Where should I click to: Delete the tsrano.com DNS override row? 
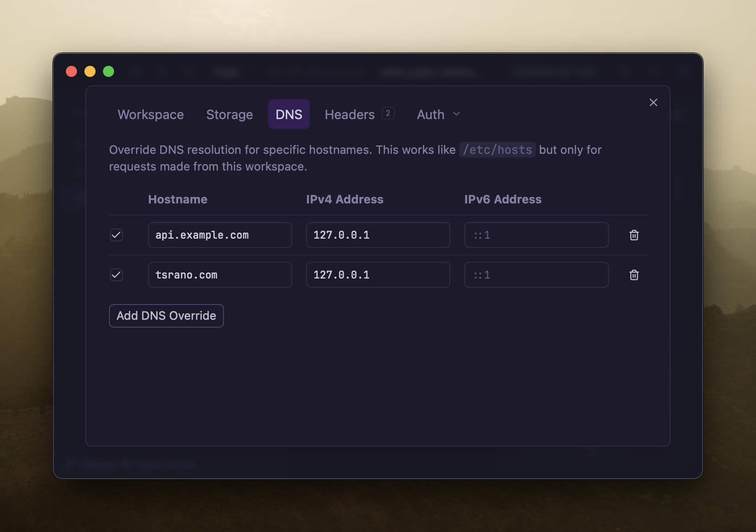click(x=634, y=275)
